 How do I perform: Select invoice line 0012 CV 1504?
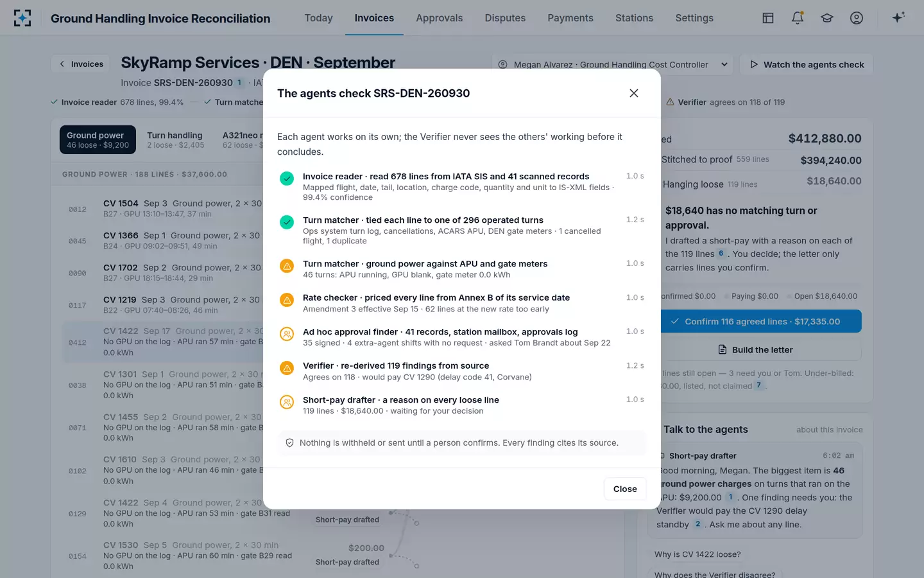(x=162, y=209)
